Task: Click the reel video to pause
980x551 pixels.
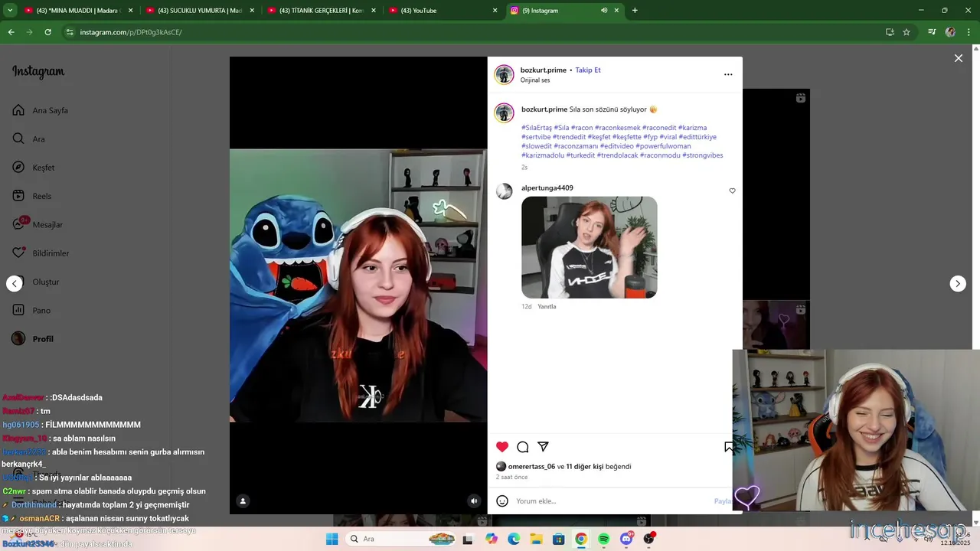Action: click(358, 285)
